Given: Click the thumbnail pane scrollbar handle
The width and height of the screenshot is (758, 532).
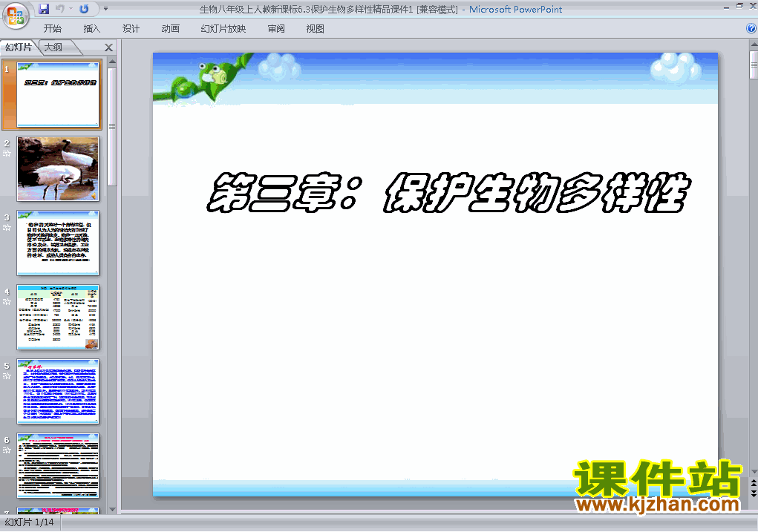Looking at the screenshot, I should [112, 127].
